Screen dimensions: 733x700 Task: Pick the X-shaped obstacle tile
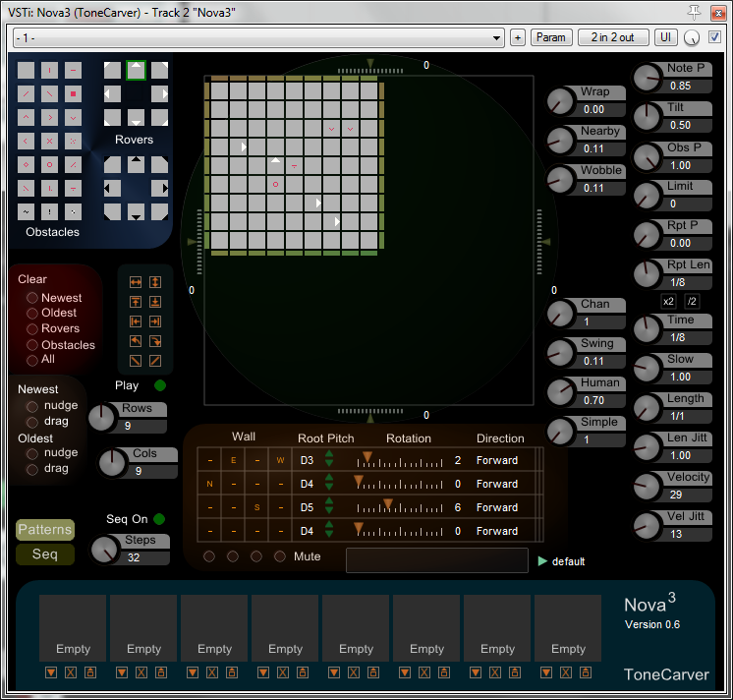coord(50,142)
